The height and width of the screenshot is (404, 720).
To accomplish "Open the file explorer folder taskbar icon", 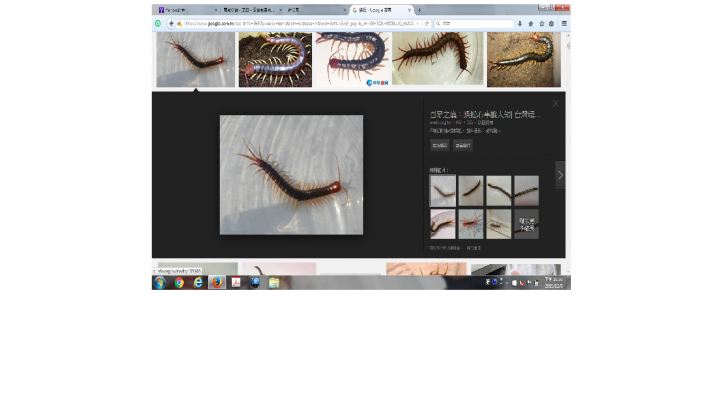I will coord(274,283).
